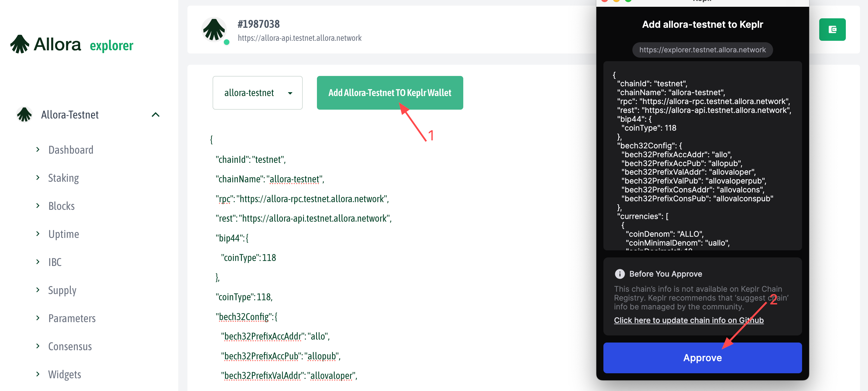Screen dimensions: 868x391
Task: Open the allora-testnet chain dropdown
Action: click(x=257, y=93)
